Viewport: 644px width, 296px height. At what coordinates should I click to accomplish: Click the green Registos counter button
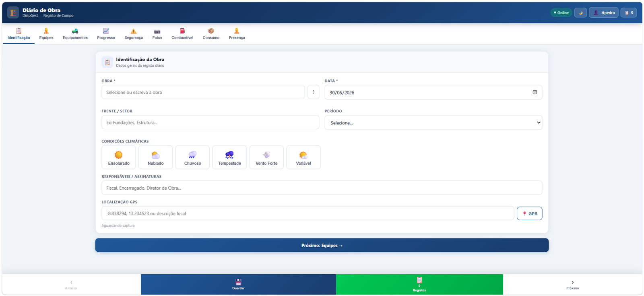pyautogui.click(x=419, y=284)
